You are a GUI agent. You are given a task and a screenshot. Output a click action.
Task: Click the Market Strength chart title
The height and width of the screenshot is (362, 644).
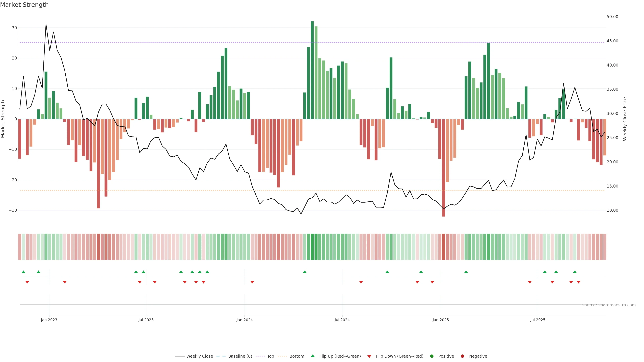[x=24, y=5]
